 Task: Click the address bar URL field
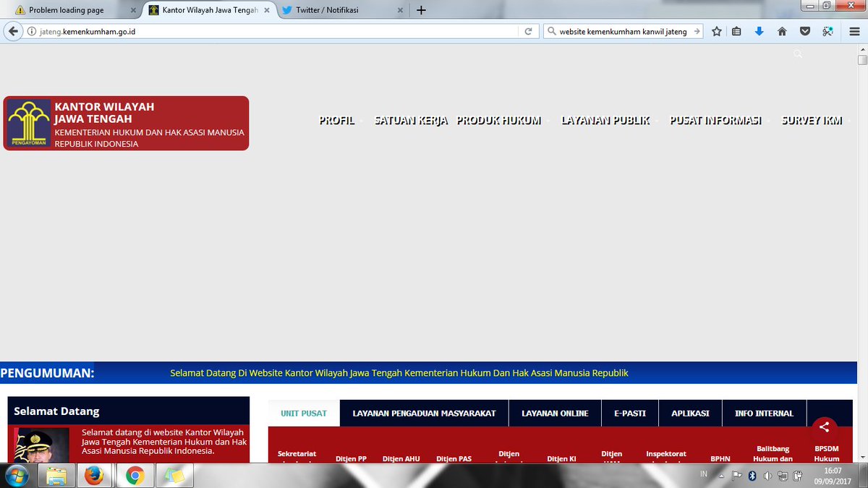(278, 31)
